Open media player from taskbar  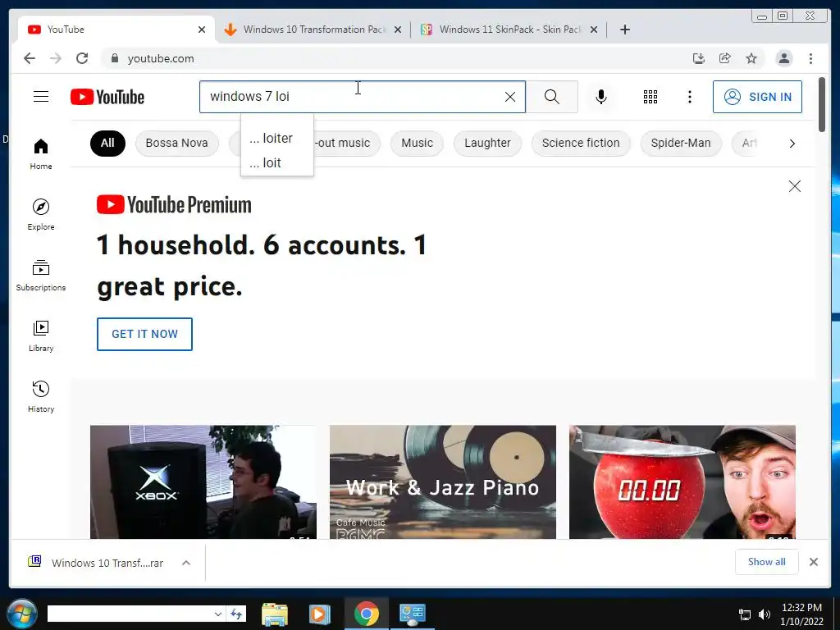coord(319,614)
